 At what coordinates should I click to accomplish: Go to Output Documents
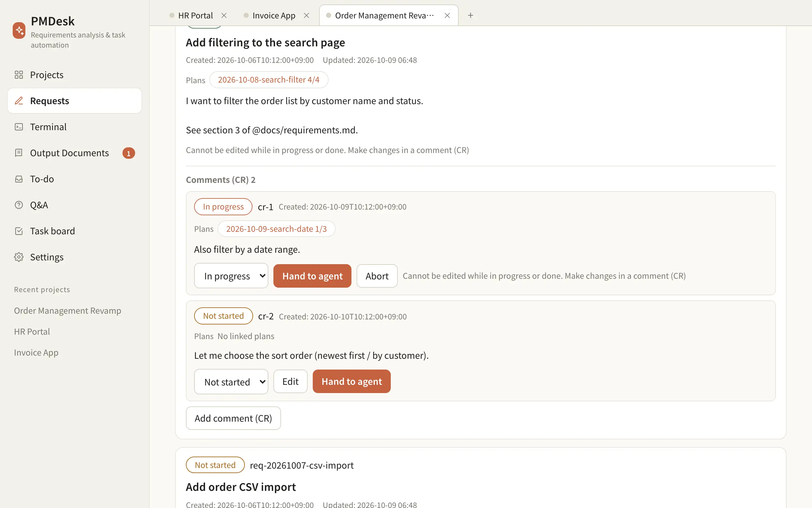tap(75, 153)
